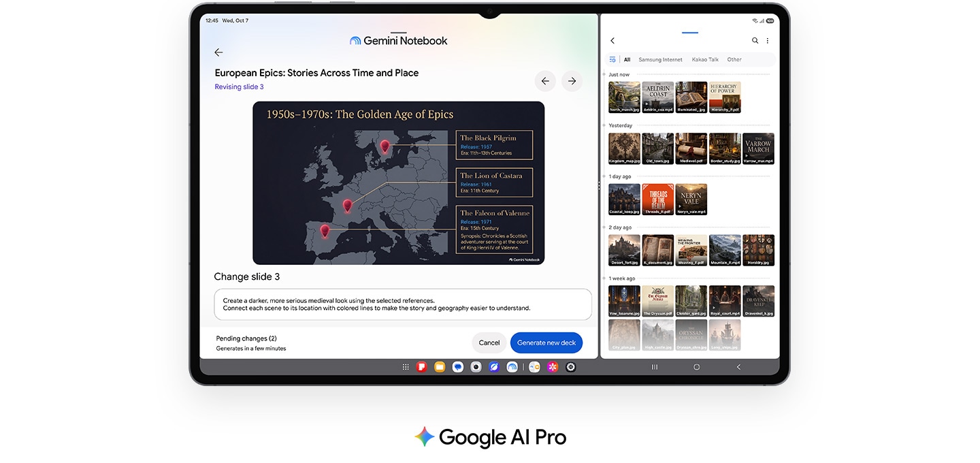Open the filter icon beside the All tab
The height and width of the screenshot is (463, 980).
[x=612, y=59]
